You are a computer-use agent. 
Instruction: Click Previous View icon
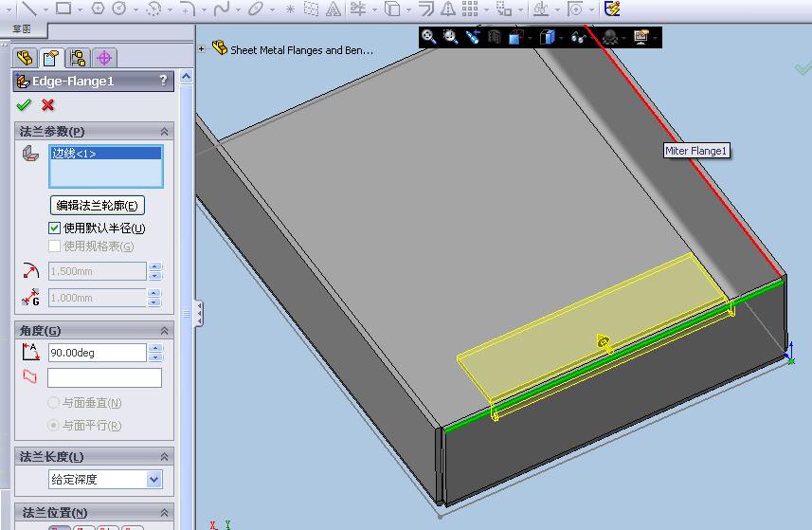pos(472,37)
